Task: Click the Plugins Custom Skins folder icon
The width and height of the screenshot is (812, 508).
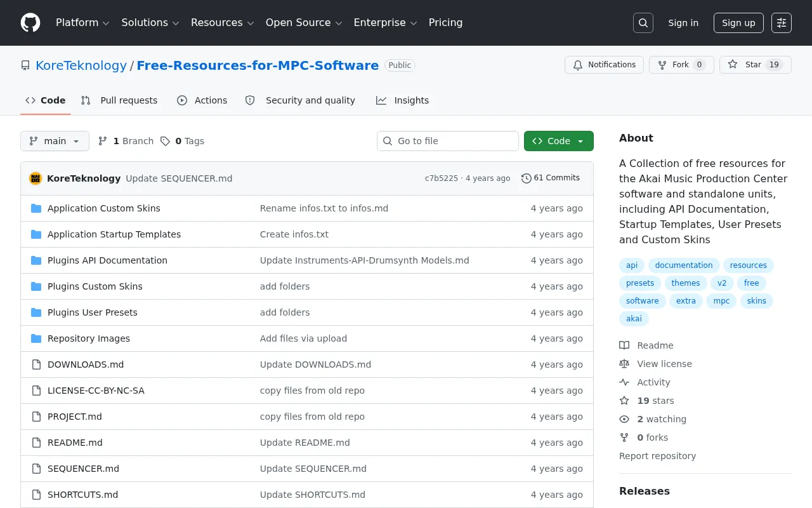Action: click(36, 286)
